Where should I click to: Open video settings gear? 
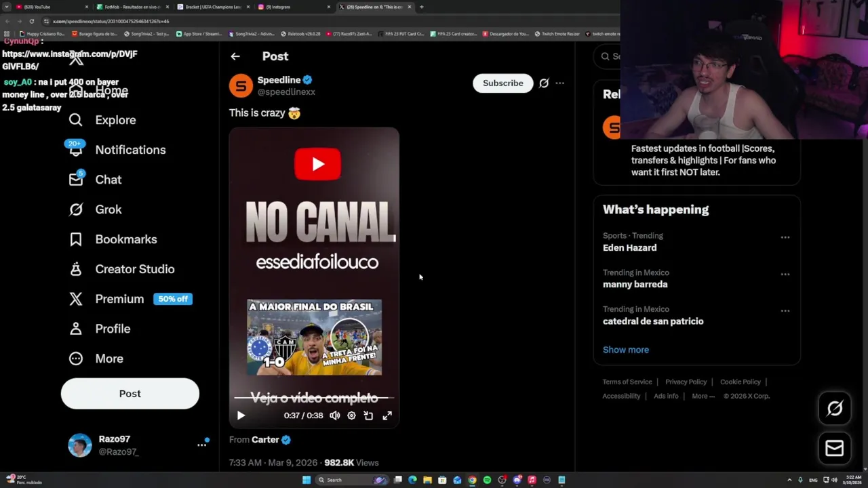351,415
